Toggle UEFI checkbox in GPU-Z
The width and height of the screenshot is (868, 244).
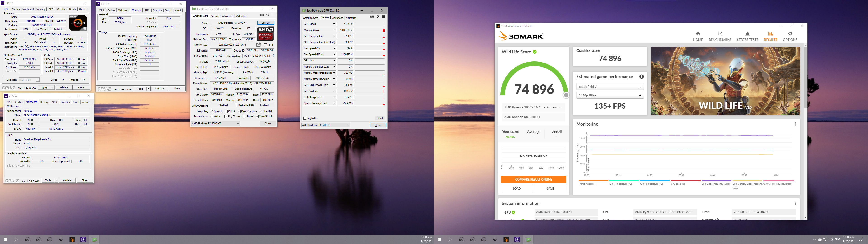266,45
